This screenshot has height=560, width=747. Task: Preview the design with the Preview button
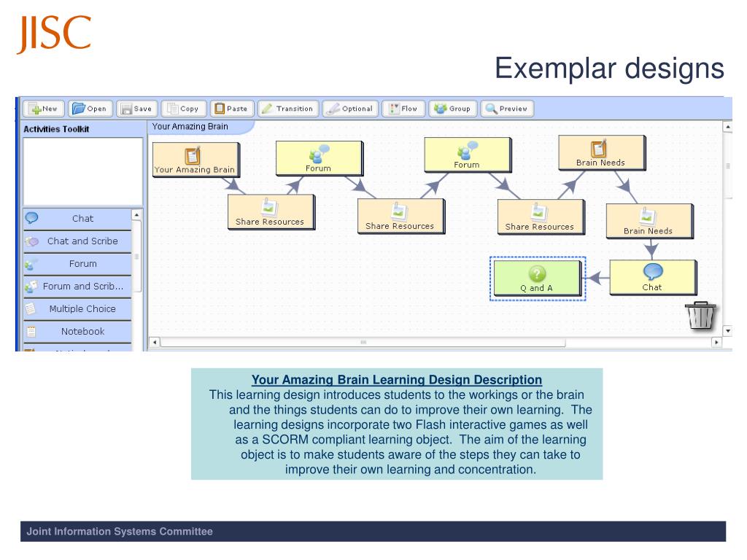coord(507,109)
